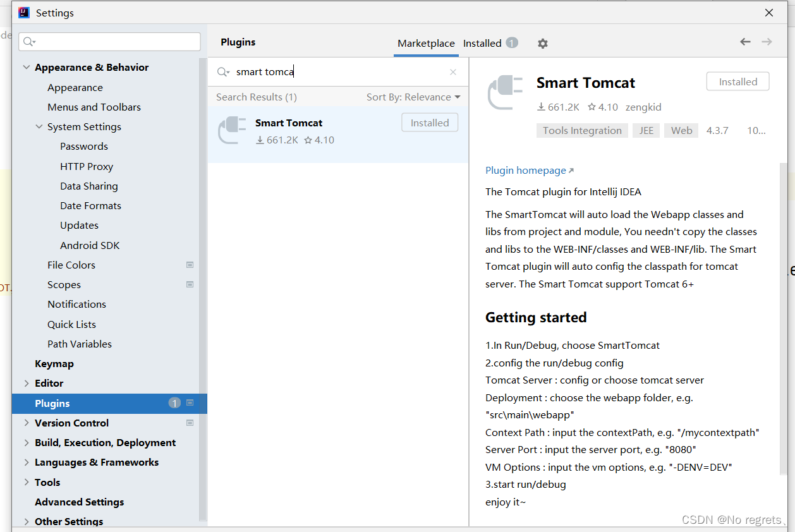
Task: Select HTTP Proxy in settings tree
Action: coord(87,167)
